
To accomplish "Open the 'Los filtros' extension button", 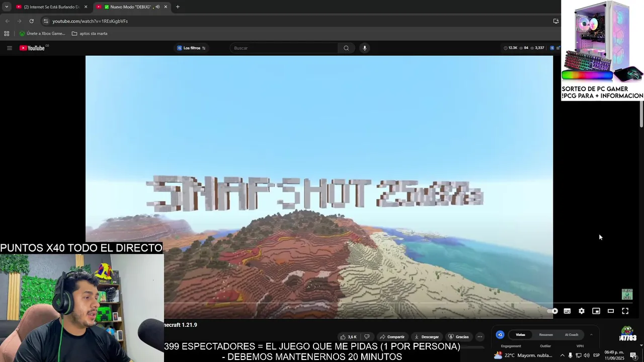I will [191, 48].
